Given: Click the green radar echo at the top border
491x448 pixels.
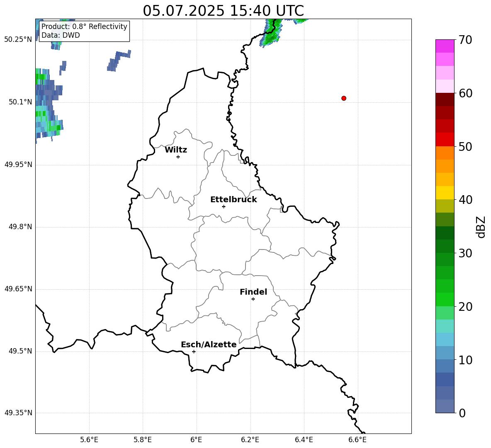Looking at the screenshot, I should tap(271, 33).
